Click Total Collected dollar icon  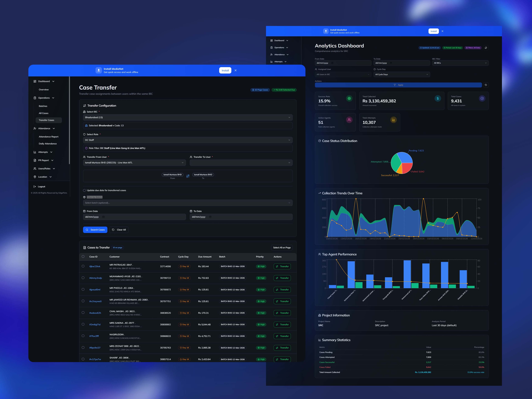point(438,98)
